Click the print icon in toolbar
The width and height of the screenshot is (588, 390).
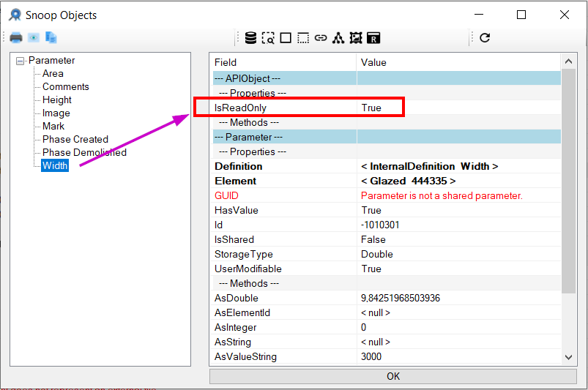click(x=16, y=37)
